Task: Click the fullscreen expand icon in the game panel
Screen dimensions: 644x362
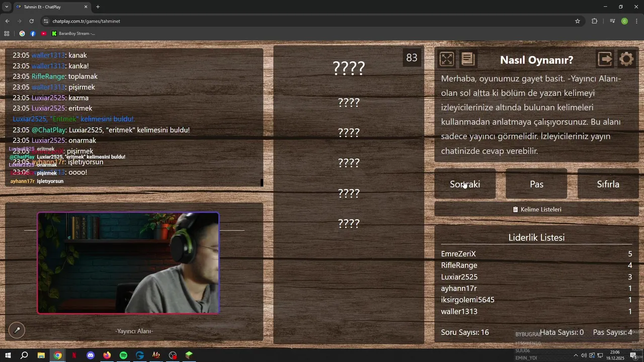Action: pyautogui.click(x=447, y=59)
